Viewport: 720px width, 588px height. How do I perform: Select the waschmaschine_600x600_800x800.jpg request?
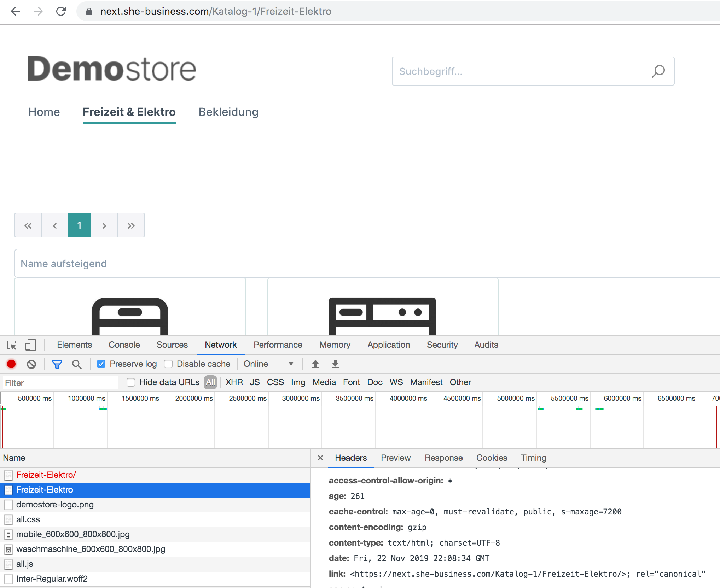tap(155, 549)
